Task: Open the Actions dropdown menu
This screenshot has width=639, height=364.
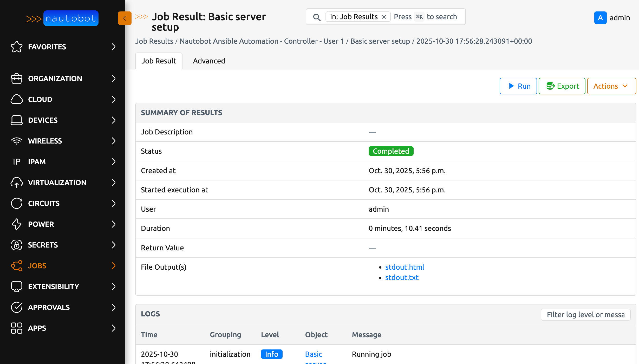Action: click(611, 86)
